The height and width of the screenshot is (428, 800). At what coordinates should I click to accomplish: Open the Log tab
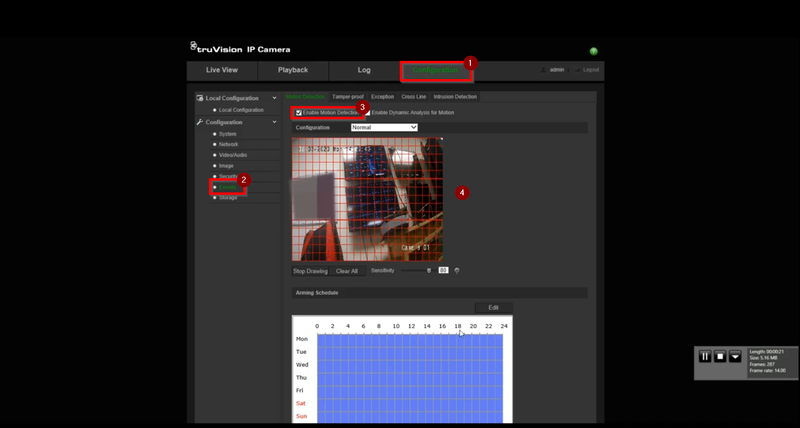tap(364, 70)
